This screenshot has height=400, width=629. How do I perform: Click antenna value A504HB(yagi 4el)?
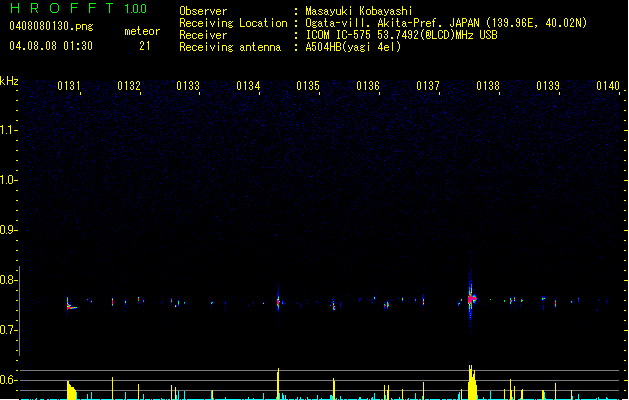coord(353,47)
